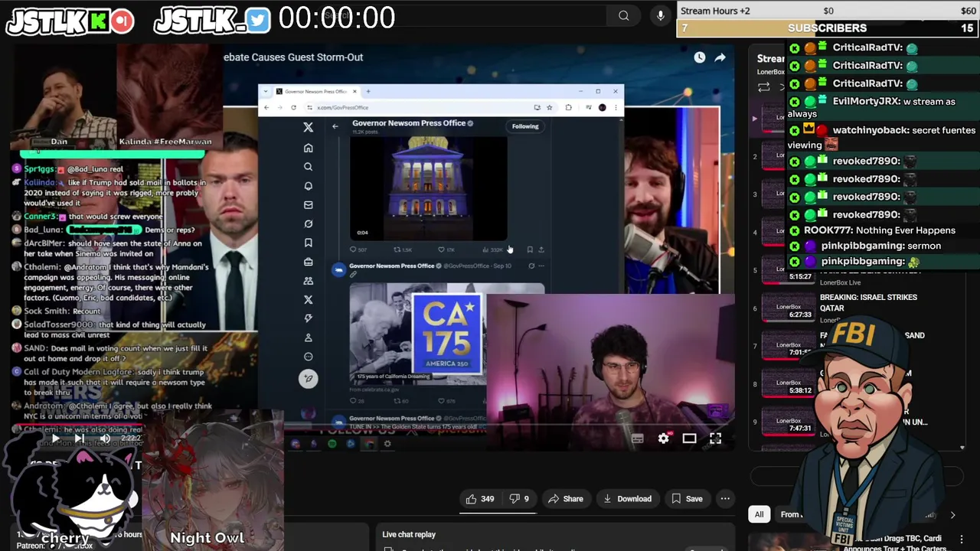
Task: Like the tweet with 17K likes
Action: coord(446,249)
